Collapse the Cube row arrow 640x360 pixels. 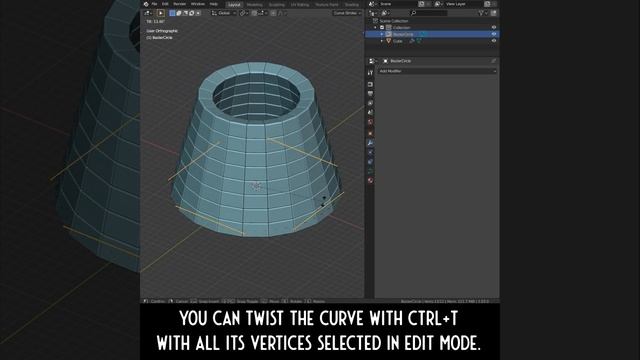[382, 41]
